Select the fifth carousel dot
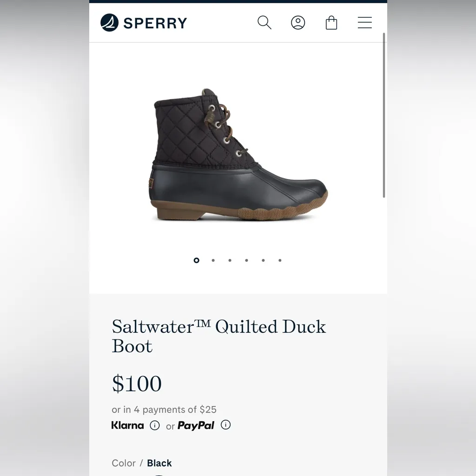This screenshot has width=476, height=476. coord(263,260)
